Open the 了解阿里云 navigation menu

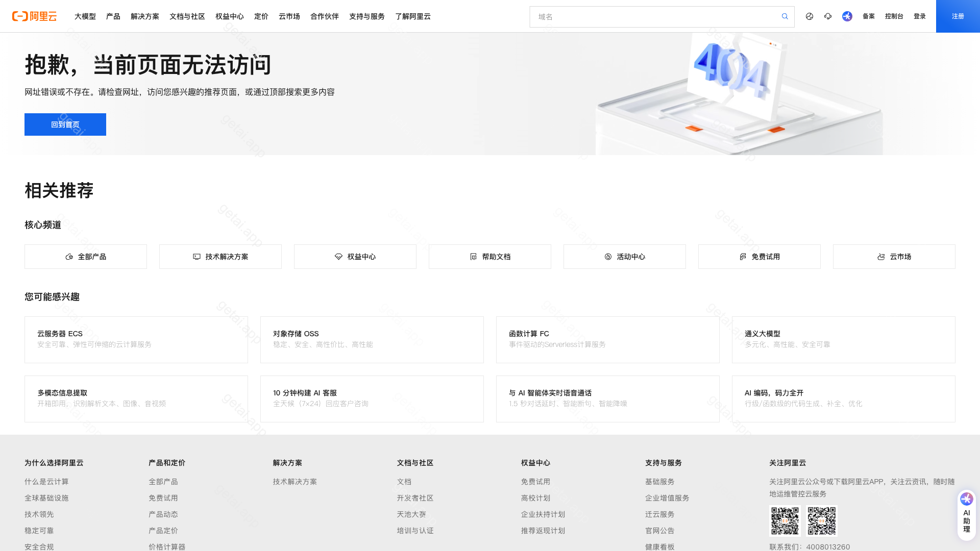pyautogui.click(x=413, y=16)
